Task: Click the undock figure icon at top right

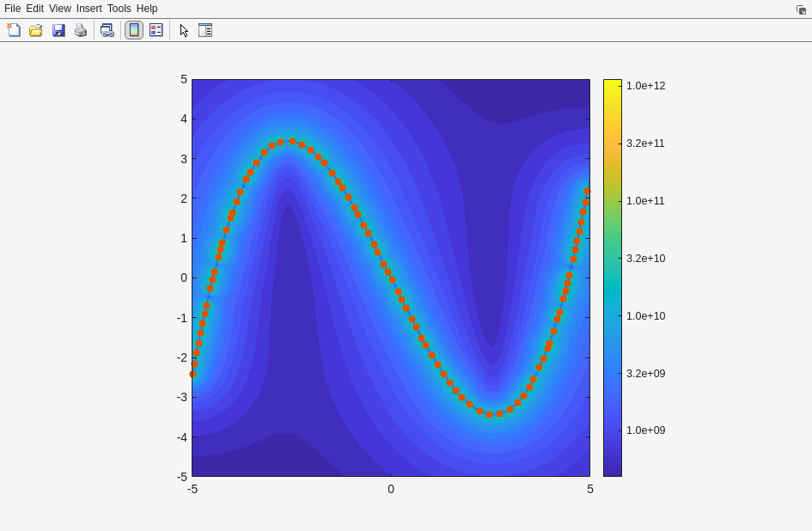Action: point(801,9)
